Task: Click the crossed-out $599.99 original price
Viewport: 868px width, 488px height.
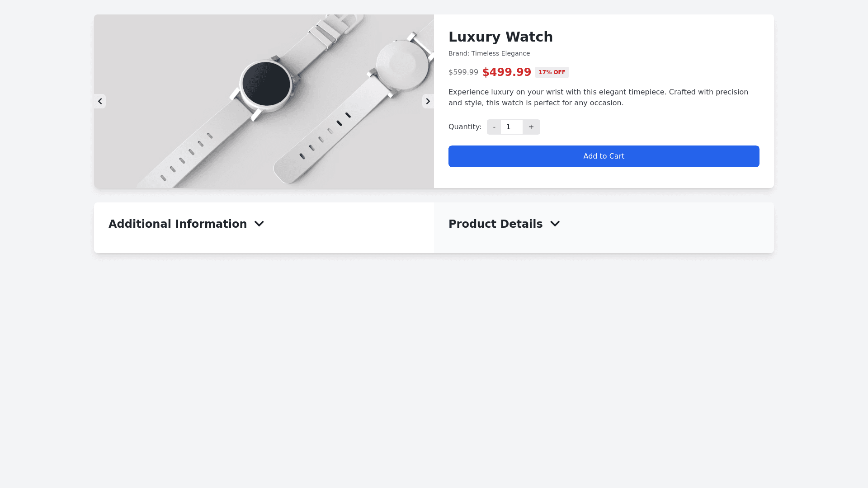Action: [x=463, y=72]
